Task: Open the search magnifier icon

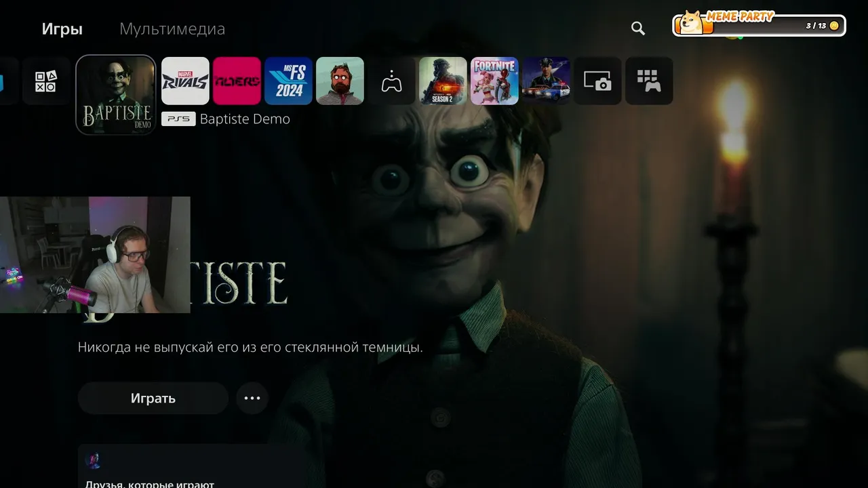Action: coord(638,28)
